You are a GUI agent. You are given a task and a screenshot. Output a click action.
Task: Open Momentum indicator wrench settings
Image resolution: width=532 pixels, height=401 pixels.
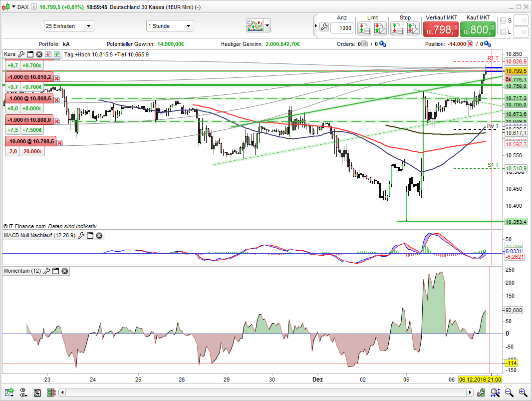tap(46, 271)
